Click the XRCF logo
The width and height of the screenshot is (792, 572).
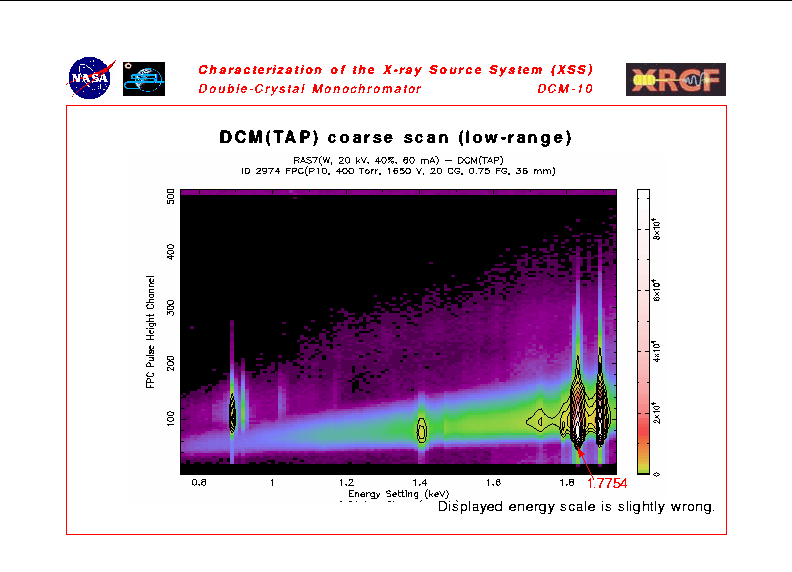pos(675,79)
